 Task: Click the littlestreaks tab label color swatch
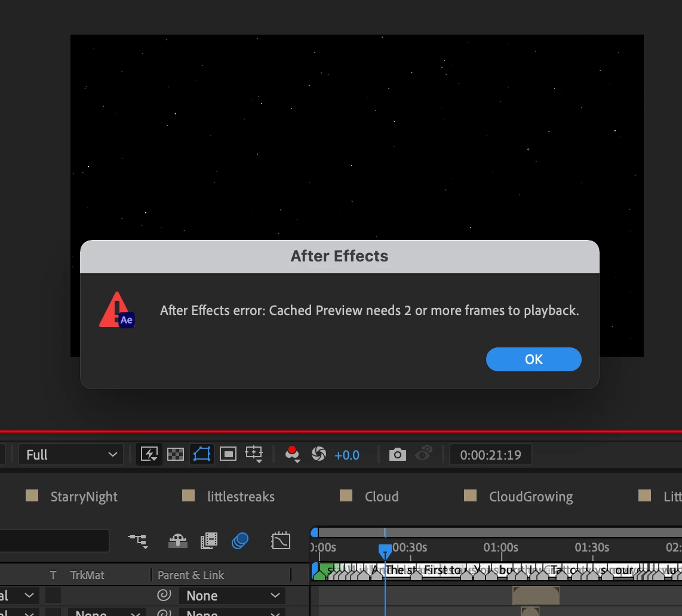188,495
